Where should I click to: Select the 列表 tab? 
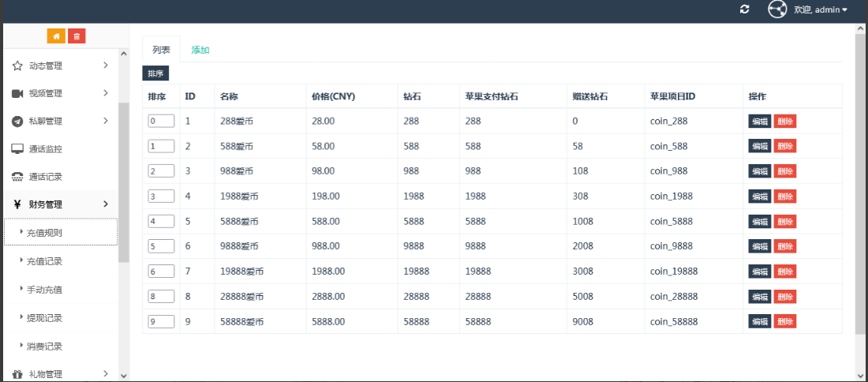tap(161, 50)
